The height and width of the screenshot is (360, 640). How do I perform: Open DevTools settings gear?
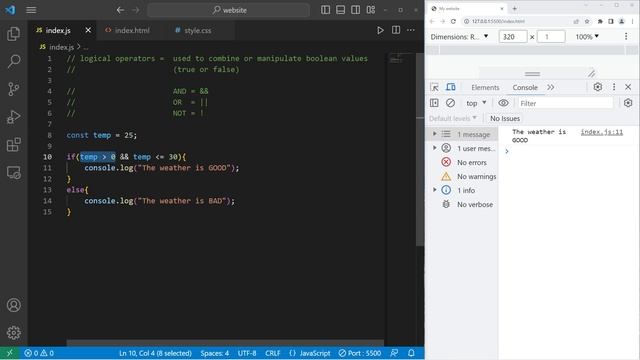[x=598, y=87]
